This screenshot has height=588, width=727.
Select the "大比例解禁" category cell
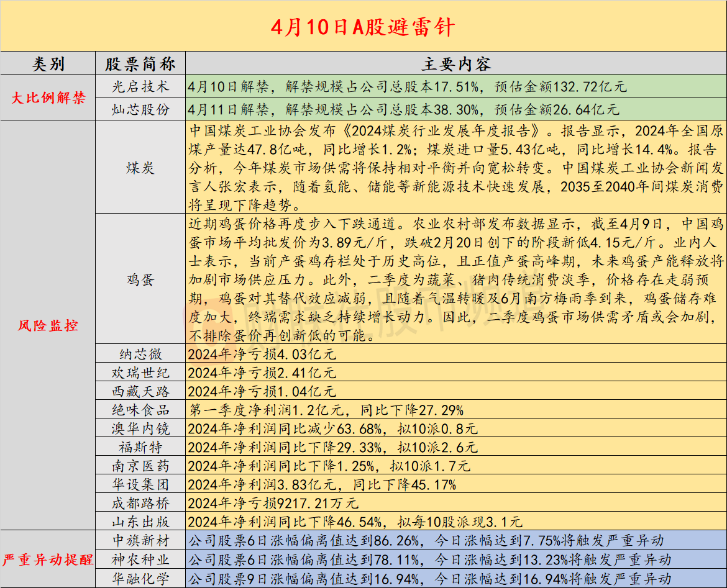click(x=48, y=98)
